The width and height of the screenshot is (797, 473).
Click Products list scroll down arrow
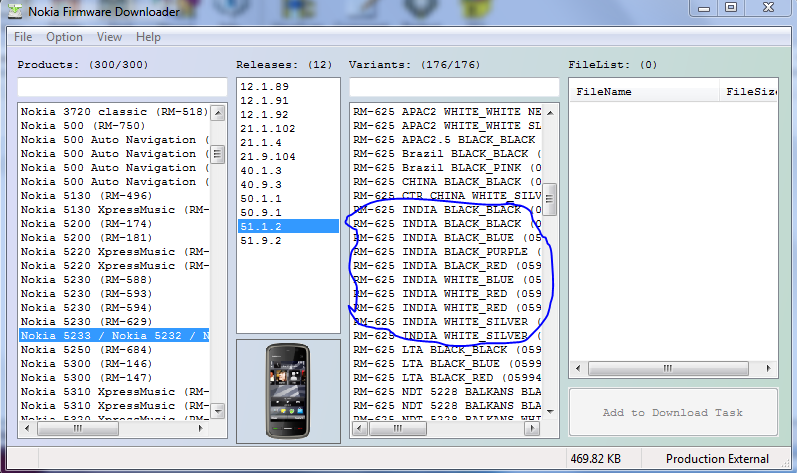click(x=218, y=411)
